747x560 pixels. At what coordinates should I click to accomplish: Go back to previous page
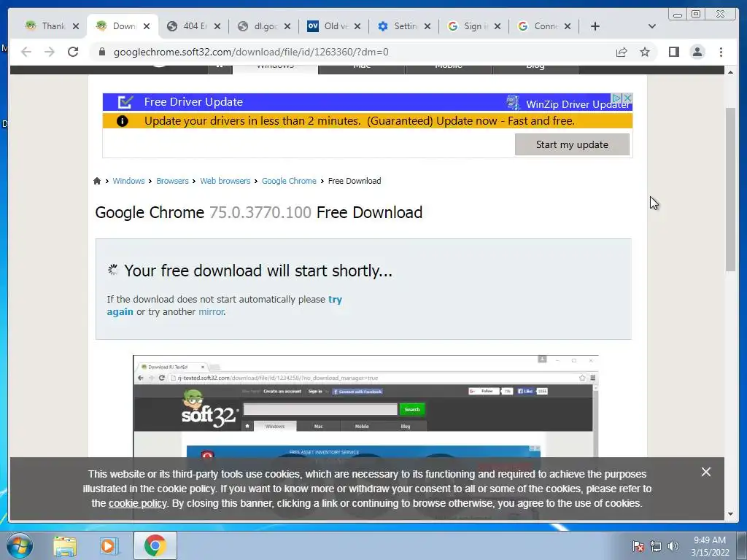coord(26,52)
